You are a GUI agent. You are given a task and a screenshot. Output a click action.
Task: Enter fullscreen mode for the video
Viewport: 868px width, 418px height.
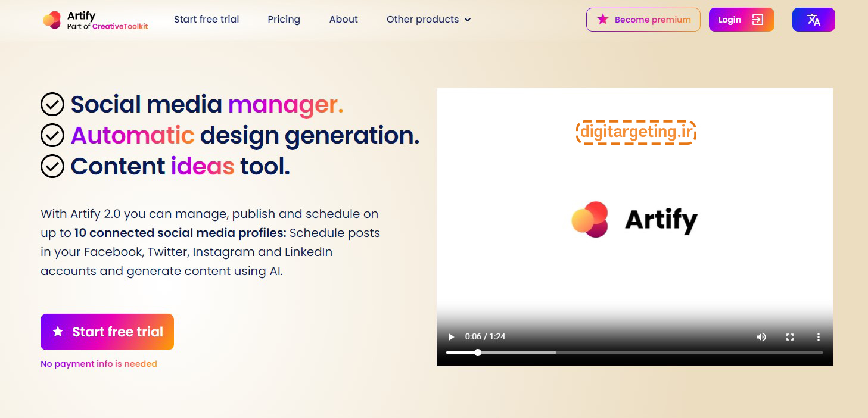790,337
